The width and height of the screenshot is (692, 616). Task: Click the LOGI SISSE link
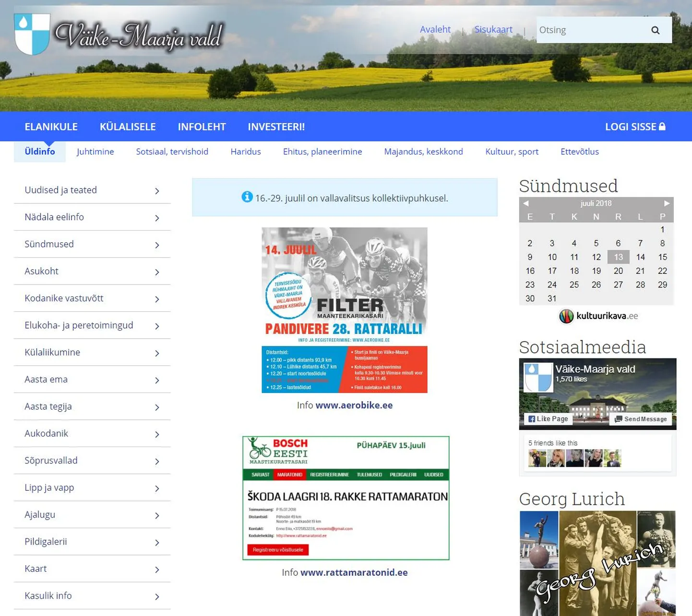click(x=635, y=127)
